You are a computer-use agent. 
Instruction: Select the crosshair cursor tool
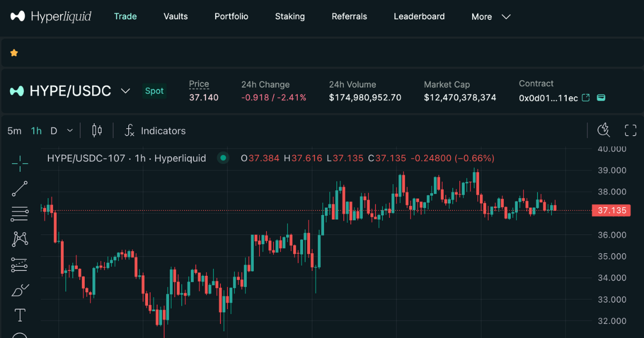20,163
